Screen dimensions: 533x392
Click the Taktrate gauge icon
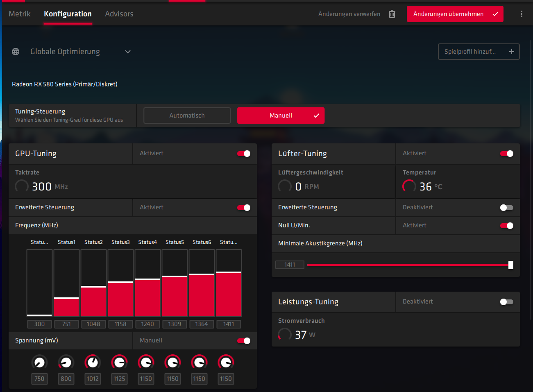(x=22, y=186)
